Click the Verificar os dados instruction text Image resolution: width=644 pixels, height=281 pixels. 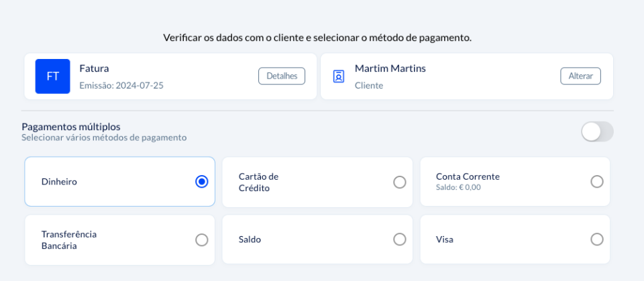(317, 38)
